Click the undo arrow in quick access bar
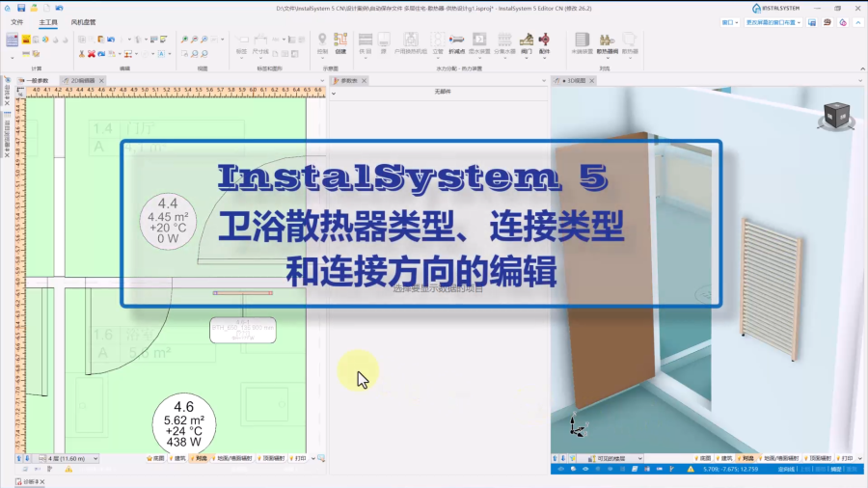This screenshot has height=488, width=868. click(59, 8)
